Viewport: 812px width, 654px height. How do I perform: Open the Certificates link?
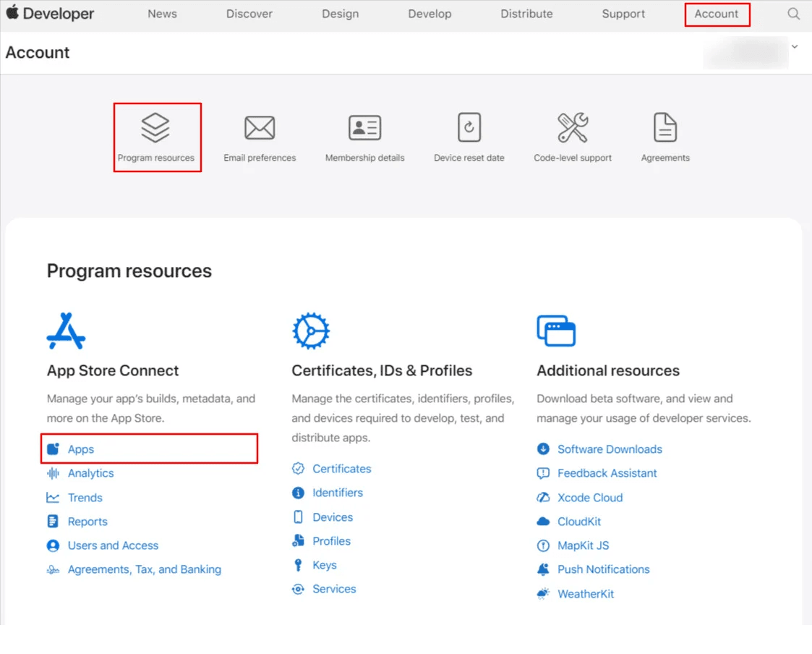[x=341, y=469]
